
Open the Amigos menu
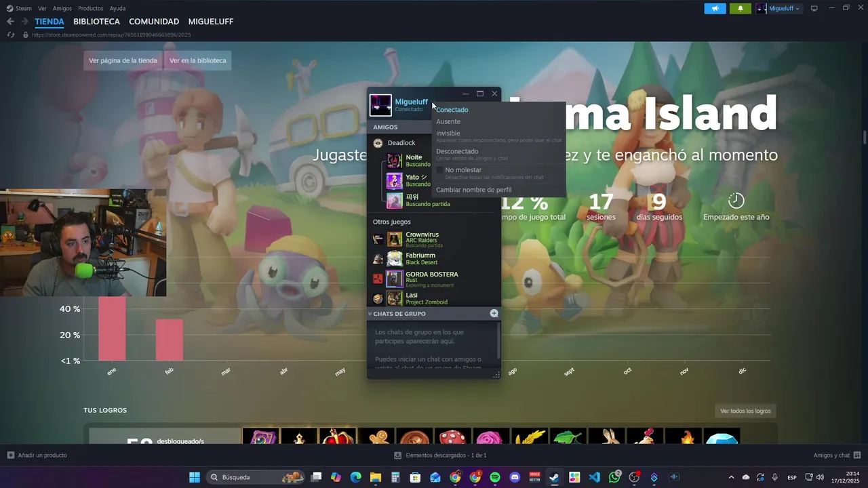click(62, 8)
